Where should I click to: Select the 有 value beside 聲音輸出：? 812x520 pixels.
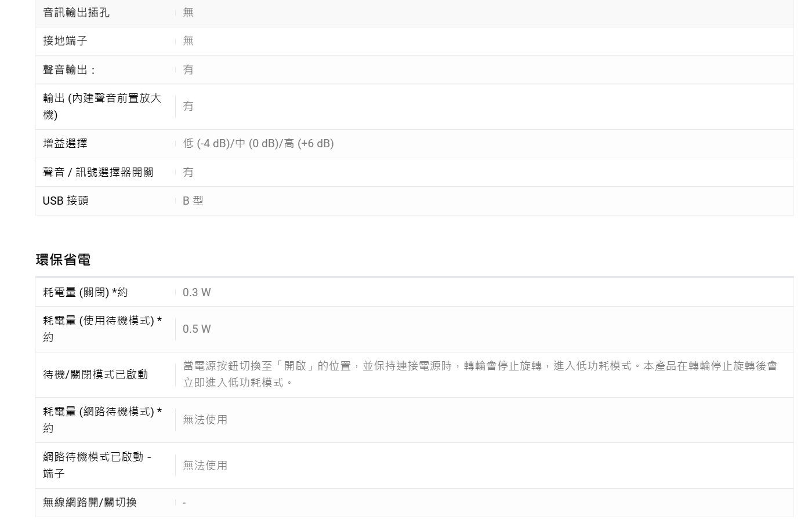click(x=188, y=70)
